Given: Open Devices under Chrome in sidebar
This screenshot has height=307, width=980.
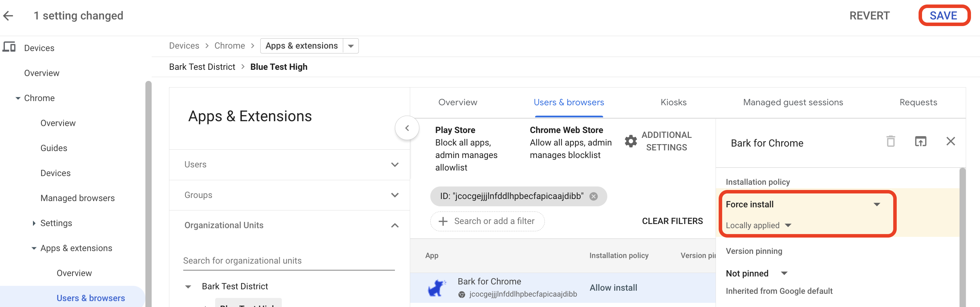Looking at the screenshot, I should coord(55,173).
